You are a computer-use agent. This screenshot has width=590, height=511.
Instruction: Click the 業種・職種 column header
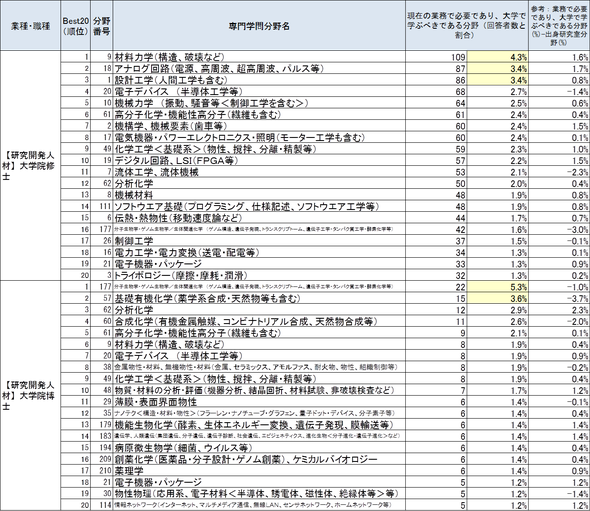[30, 26]
